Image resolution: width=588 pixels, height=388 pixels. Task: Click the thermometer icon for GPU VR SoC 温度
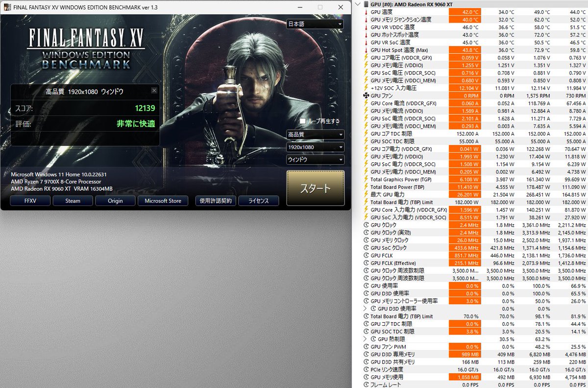click(x=366, y=42)
